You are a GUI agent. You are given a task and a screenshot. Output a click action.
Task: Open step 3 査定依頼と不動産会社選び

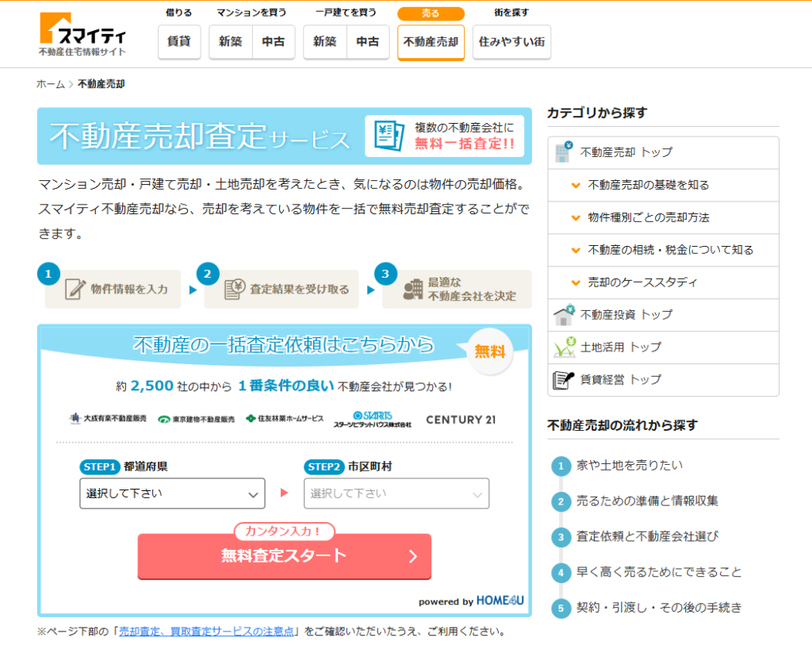pyautogui.click(x=647, y=537)
